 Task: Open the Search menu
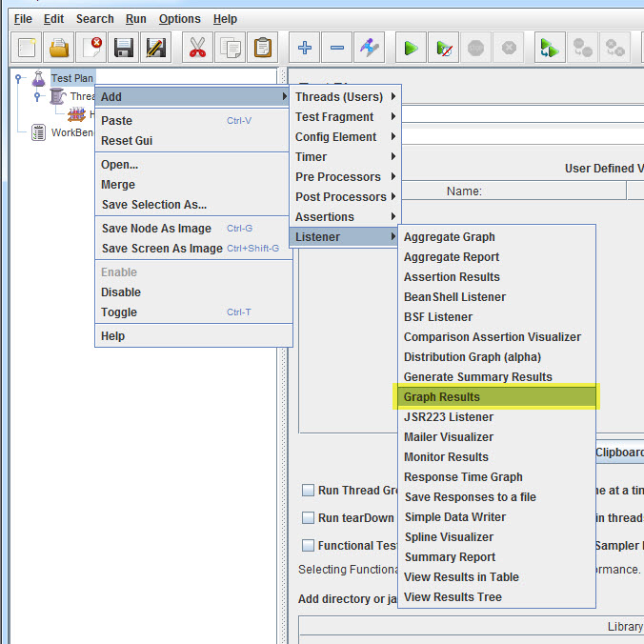point(95,19)
